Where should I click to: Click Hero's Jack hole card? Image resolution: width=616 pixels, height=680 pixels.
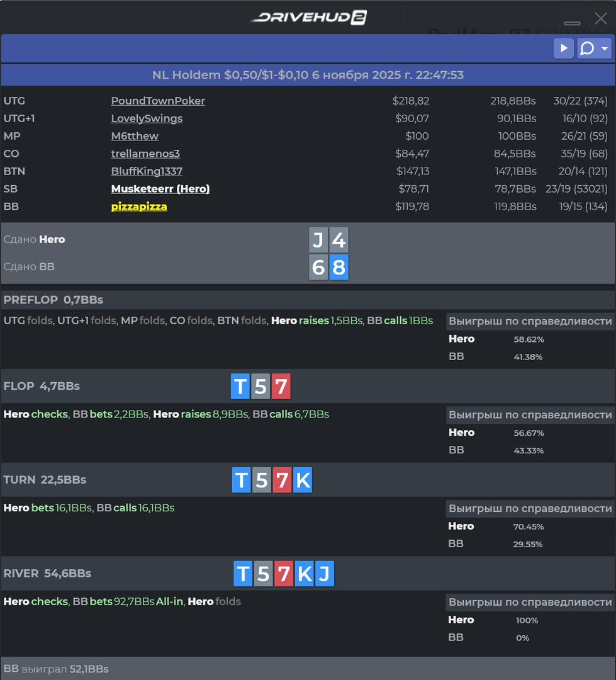[318, 240]
